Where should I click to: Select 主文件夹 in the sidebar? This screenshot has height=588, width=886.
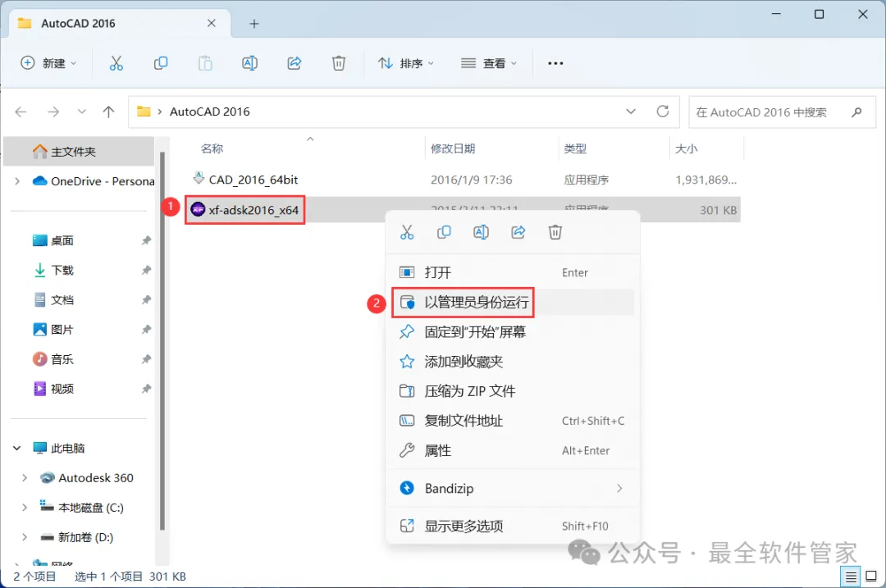pyautogui.click(x=79, y=152)
